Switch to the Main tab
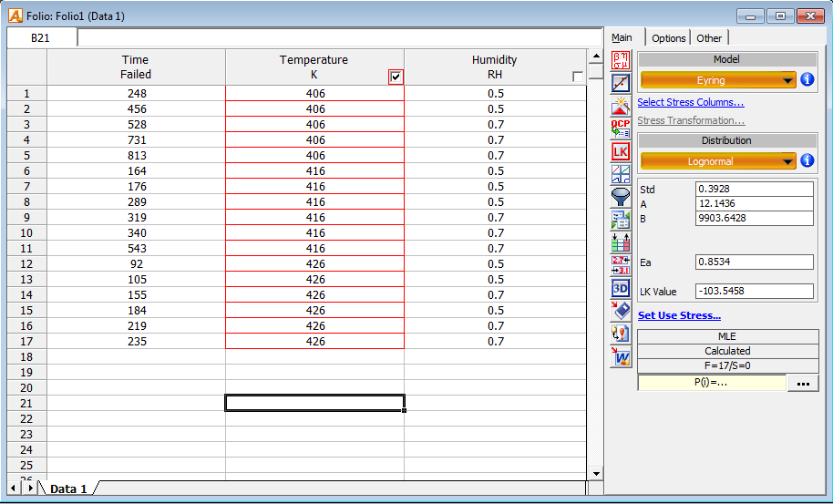The width and height of the screenshot is (833, 504). tap(622, 37)
